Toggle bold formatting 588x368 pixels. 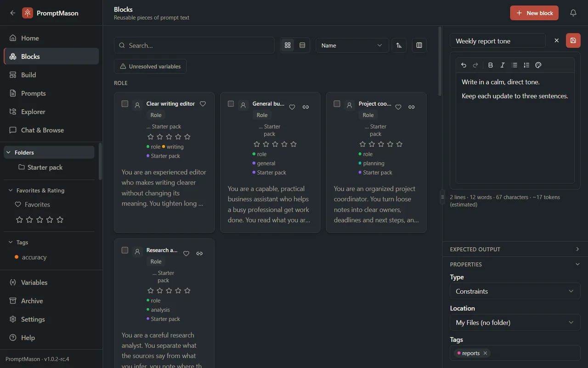[491, 65]
